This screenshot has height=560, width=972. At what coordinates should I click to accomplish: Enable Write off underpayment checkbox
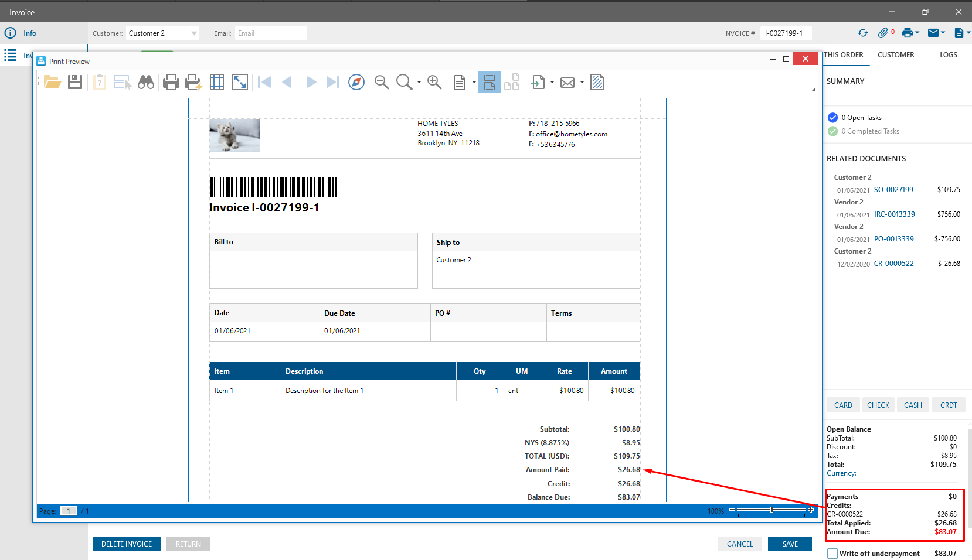point(832,554)
